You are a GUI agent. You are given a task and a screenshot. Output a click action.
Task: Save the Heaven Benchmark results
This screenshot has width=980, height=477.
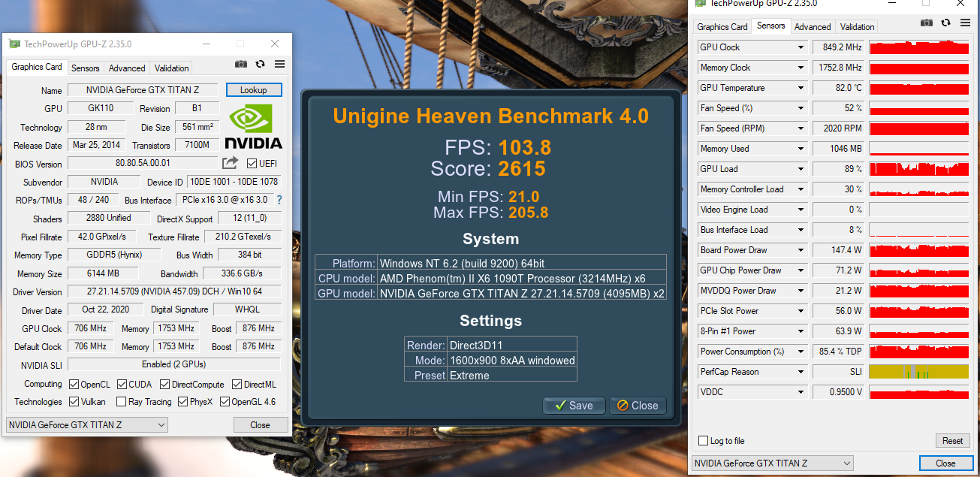click(x=574, y=406)
